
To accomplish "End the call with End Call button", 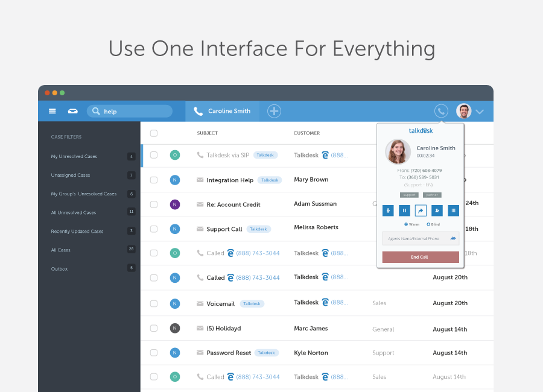I will [421, 257].
